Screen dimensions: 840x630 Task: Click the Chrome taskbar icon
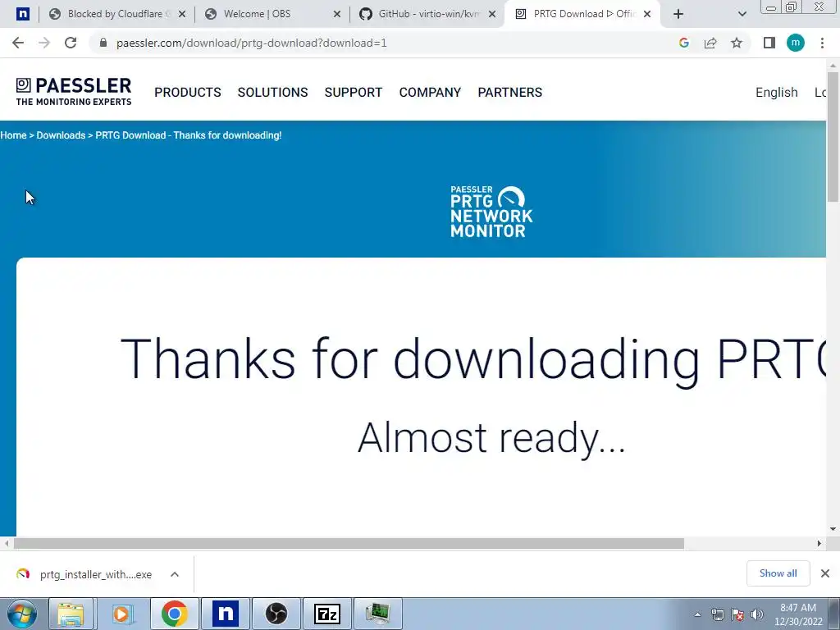point(174,614)
